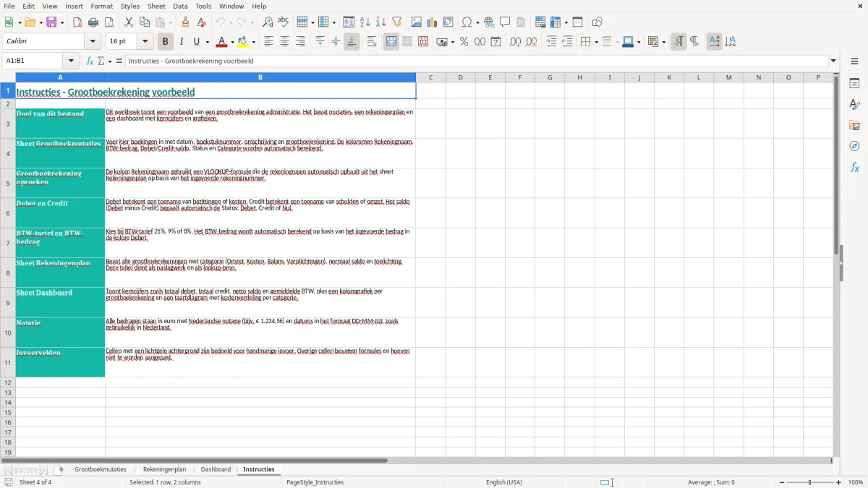Click the Save document icon
The width and height of the screenshot is (868, 488).
pos(51,22)
